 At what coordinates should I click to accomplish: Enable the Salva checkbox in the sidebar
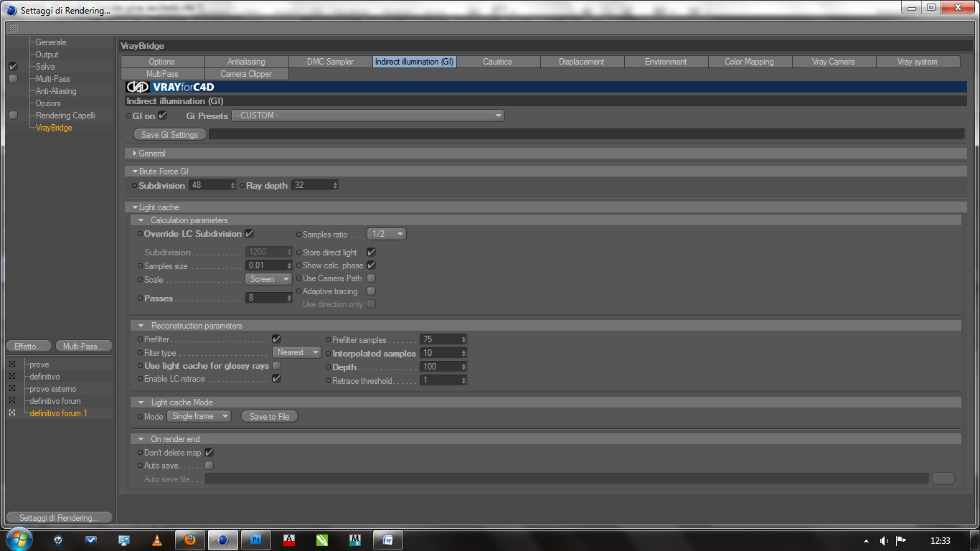tap(13, 67)
